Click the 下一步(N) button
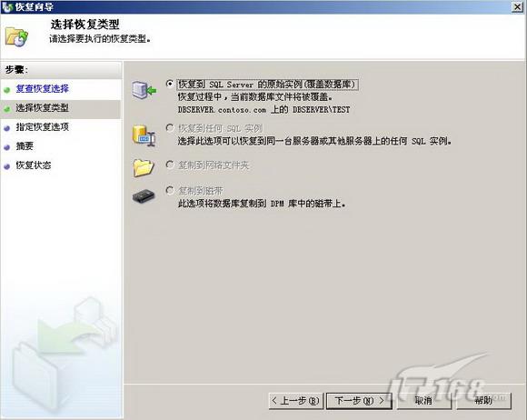This screenshot has height=420, width=527. pos(359,401)
